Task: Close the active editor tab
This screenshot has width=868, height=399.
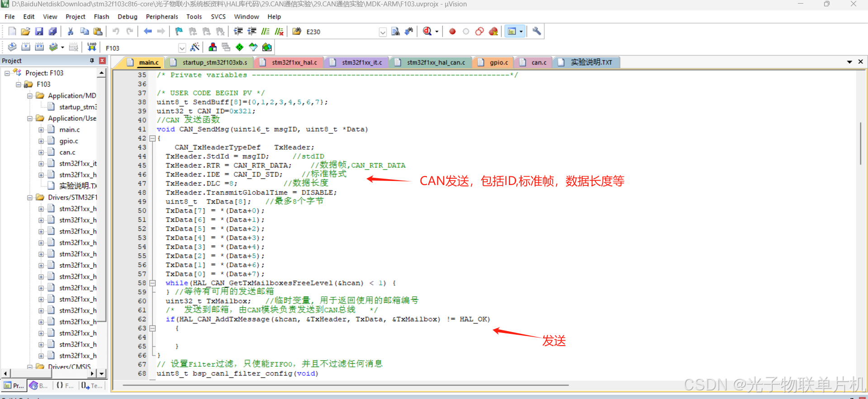Action: click(860, 62)
